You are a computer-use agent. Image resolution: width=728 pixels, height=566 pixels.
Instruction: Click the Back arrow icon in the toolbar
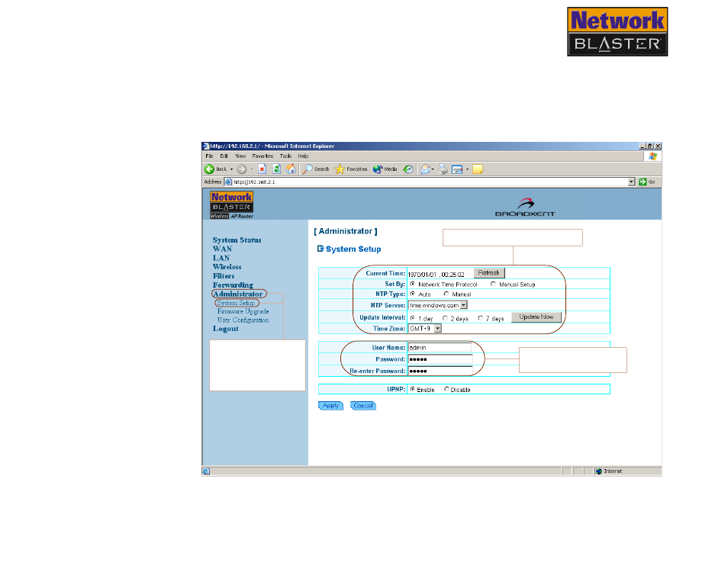[x=209, y=169]
